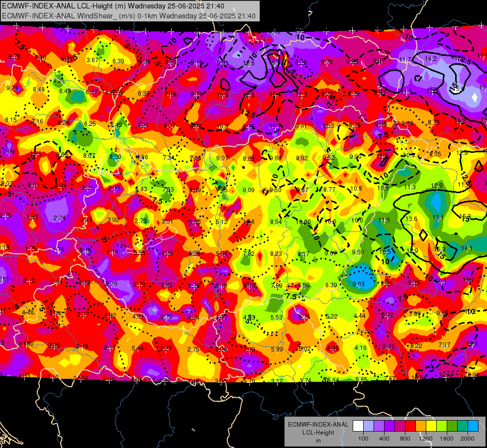Click the grid value 3.79
487x448 pixels.
click(166, 317)
